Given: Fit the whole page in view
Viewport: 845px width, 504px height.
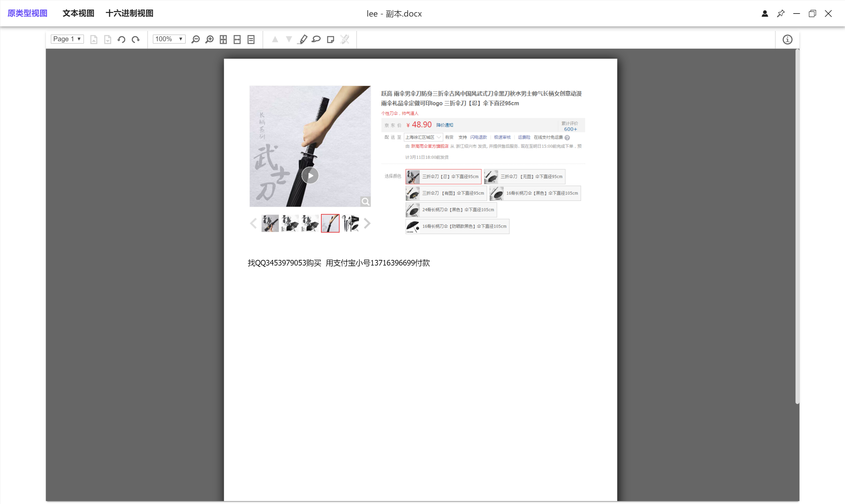Looking at the screenshot, I should [x=223, y=39].
